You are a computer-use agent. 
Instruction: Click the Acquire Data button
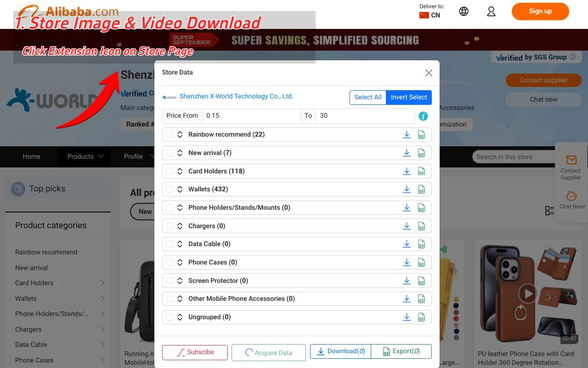(x=269, y=352)
